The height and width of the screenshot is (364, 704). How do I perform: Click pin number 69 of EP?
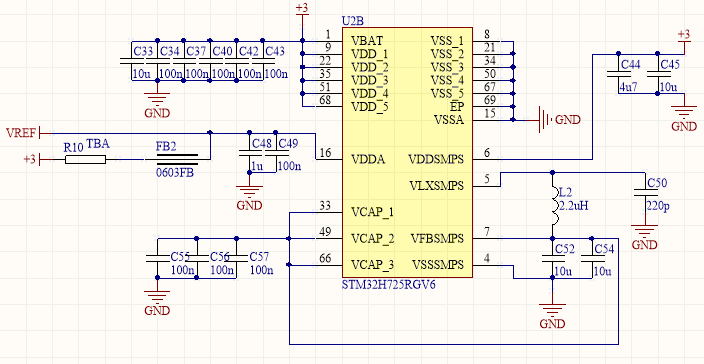(490, 100)
